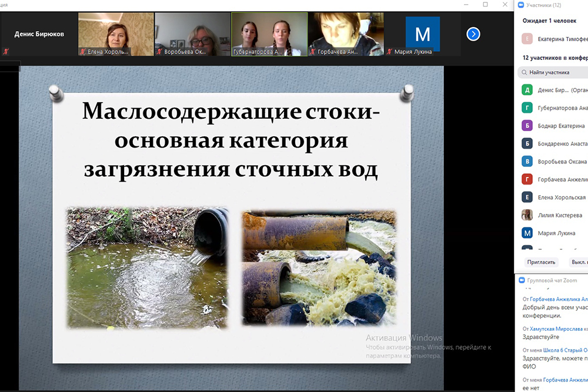
Task: Open the Хамутская Мирослава sender link in chat
Action: click(558, 329)
